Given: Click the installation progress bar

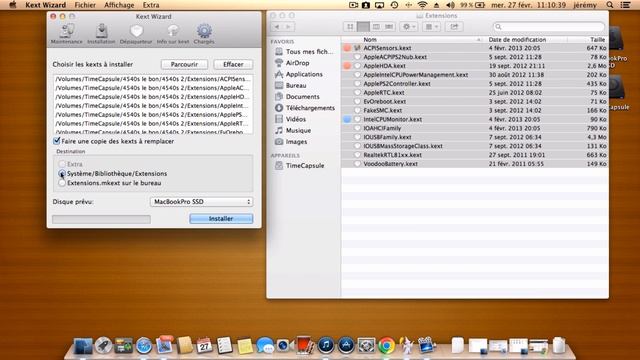Looking at the screenshot, I should 101,219.
